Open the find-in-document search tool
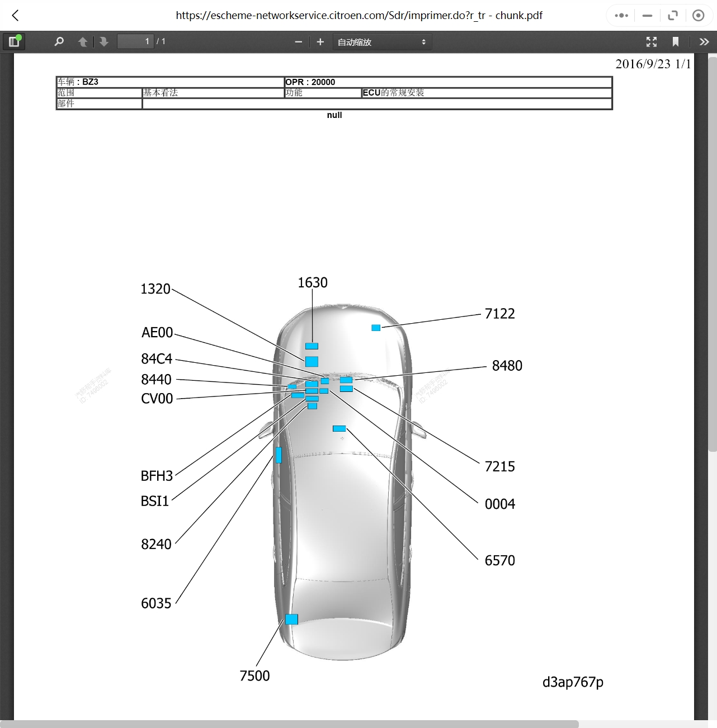Image resolution: width=717 pixels, height=728 pixels. [59, 41]
